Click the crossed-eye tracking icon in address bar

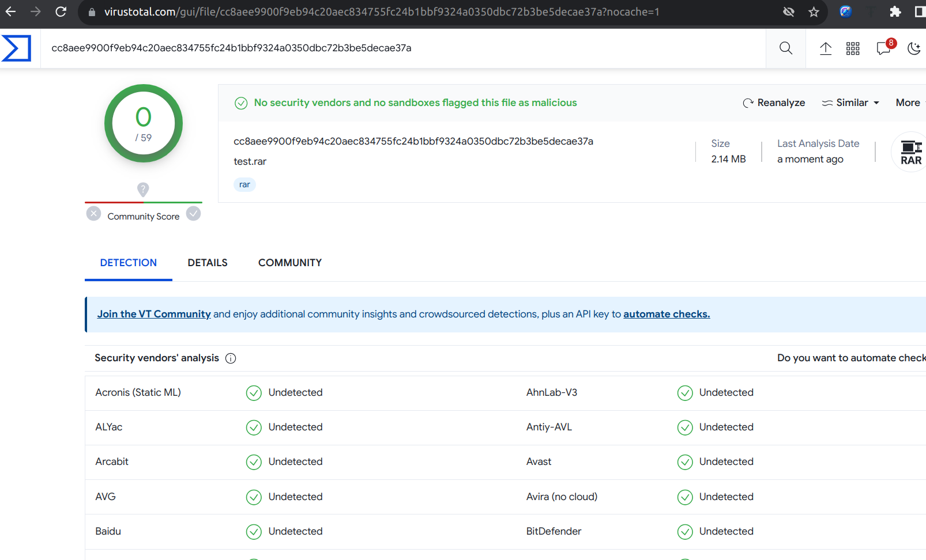(x=789, y=12)
